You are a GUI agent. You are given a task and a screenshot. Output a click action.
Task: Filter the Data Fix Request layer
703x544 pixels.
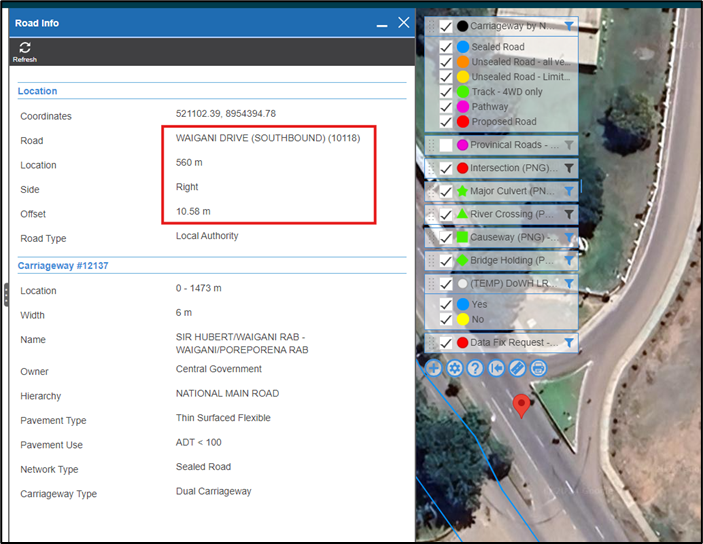(x=568, y=343)
